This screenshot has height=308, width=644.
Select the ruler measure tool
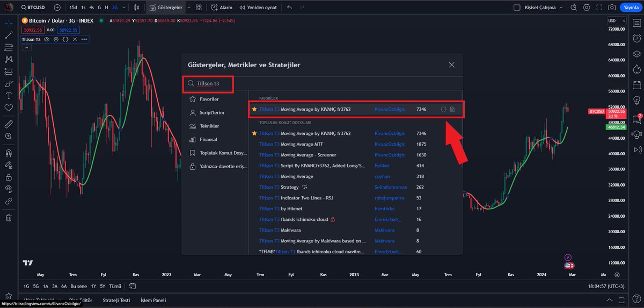tap(9, 124)
